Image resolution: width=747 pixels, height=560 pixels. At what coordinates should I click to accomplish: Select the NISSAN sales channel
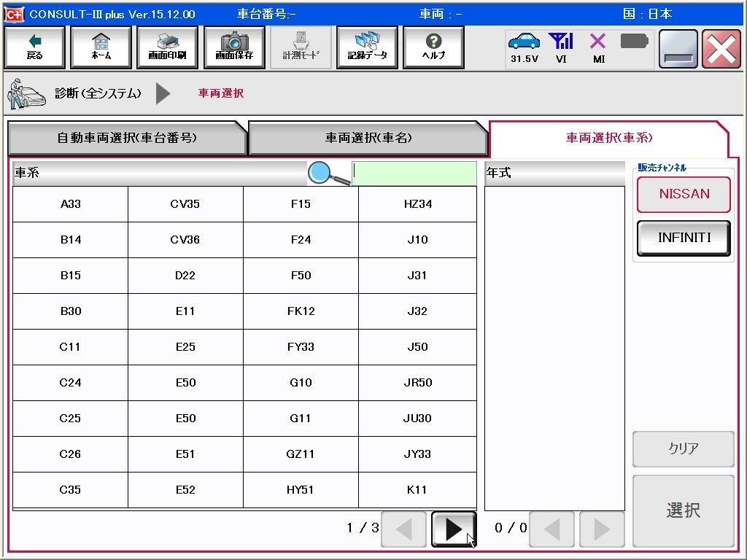click(x=683, y=194)
